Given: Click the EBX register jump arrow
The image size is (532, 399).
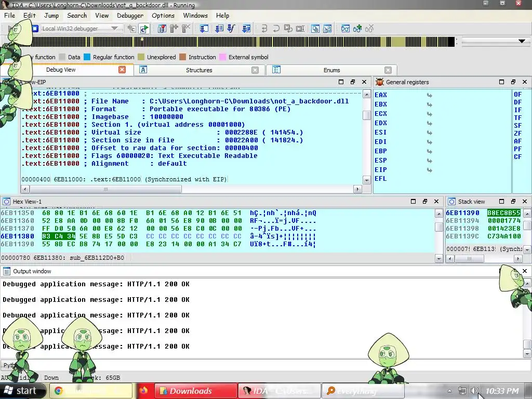Looking at the screenshot, I should (x=429, y=104).
